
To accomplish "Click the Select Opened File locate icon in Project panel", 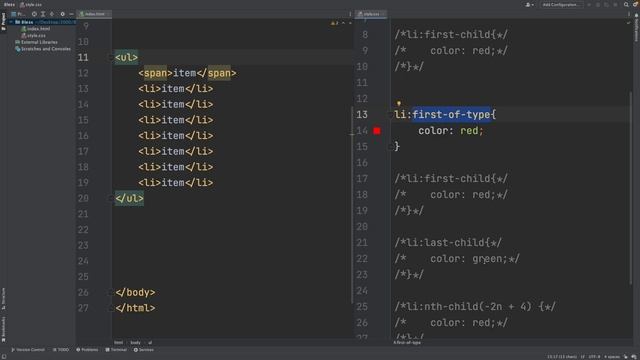I will 34,14.
